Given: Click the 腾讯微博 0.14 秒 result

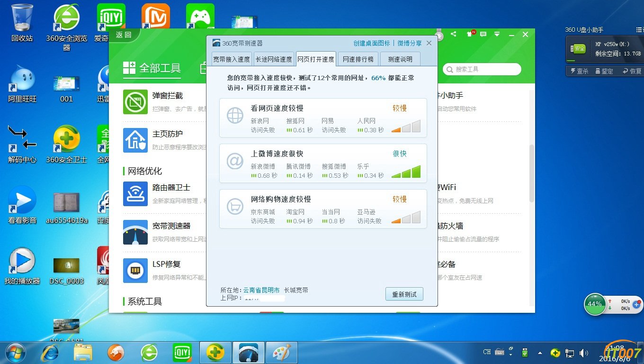Looking at the screenshot, I should (x=299, y=171).
